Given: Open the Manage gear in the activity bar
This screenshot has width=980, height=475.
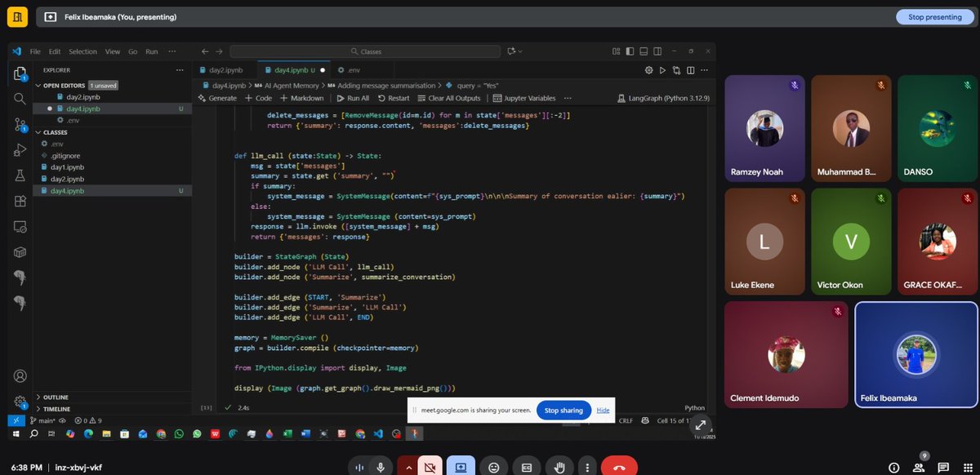Looking at the screenshot, I should (x=20, y=402).
